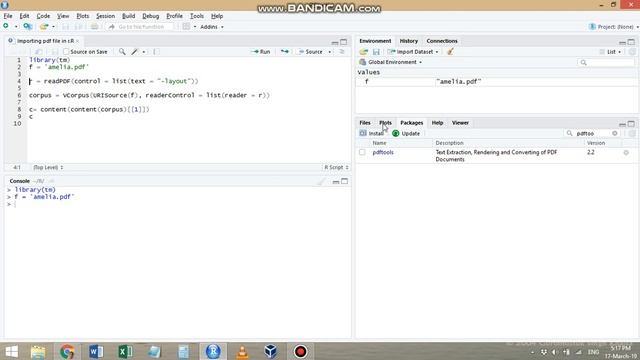This screenshot has height=360, width=640.
Task: Click the Go to file/function field
Action: (141, 27)
